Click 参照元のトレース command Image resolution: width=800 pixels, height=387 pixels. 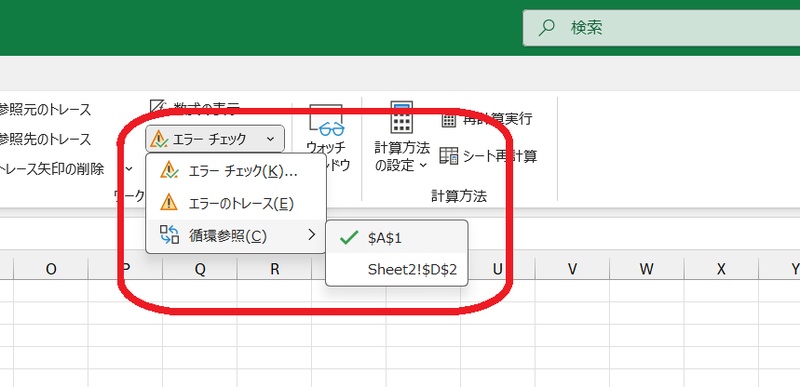click(45, 109)
